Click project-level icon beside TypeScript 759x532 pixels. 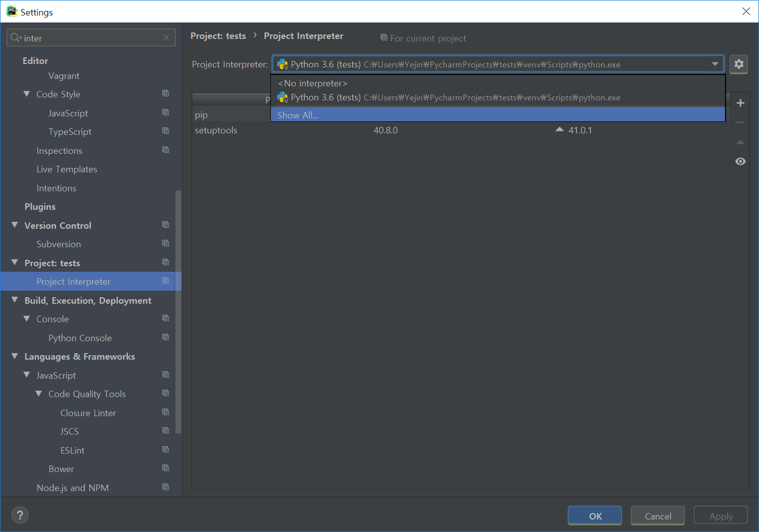pos(165,131)
